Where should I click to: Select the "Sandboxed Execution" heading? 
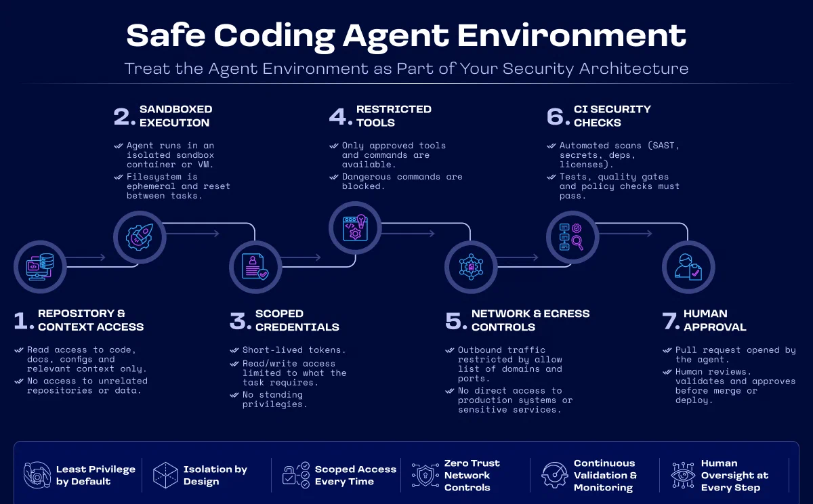175,116
